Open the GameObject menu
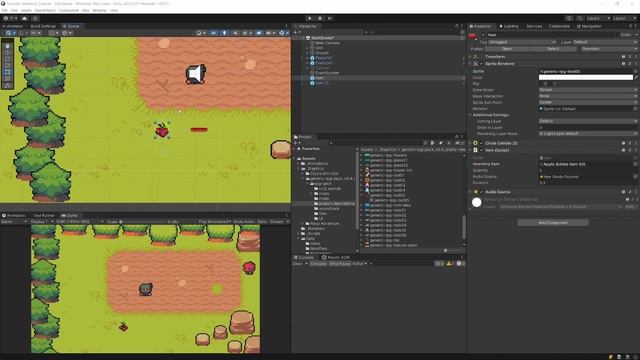The height and width of the screenshot is (360, 640). click(45, 10)
